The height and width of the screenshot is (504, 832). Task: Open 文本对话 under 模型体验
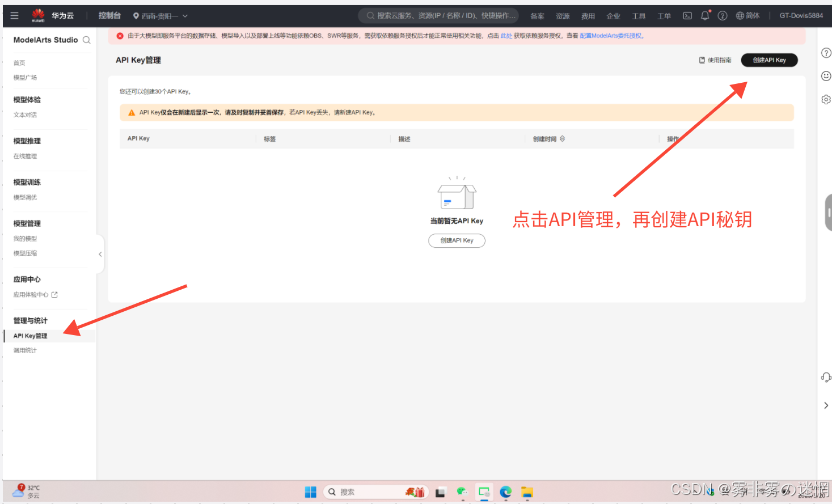25,115
